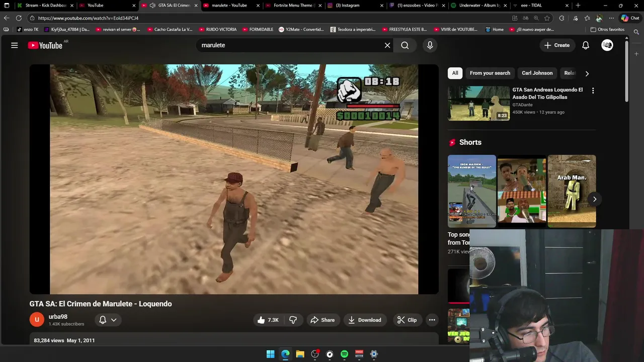Image resolution: width=644 pixels, height=362 pixels.
Task: Open the tab actions menu icon
Action: coord(7,6)
